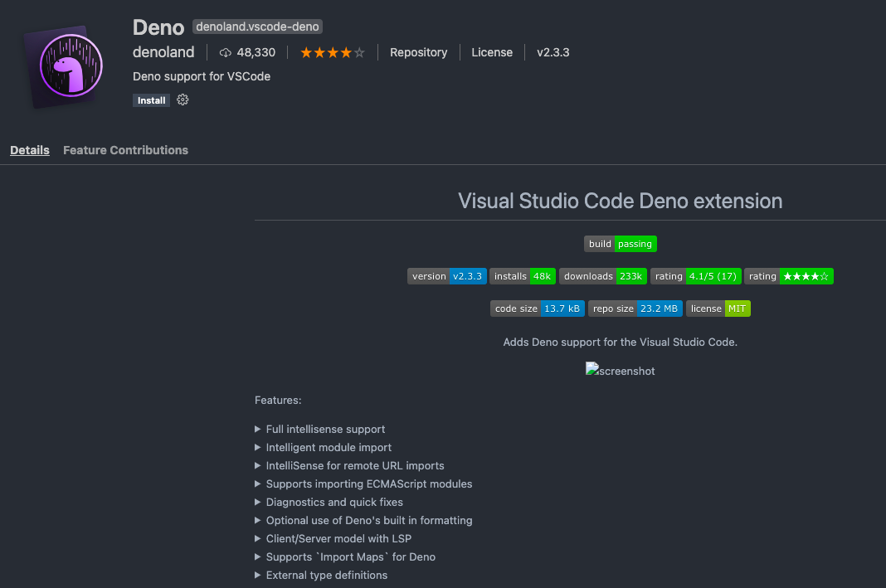Switch to Feature Contributions tab
The image size is (886, 588).
[125, 150]
